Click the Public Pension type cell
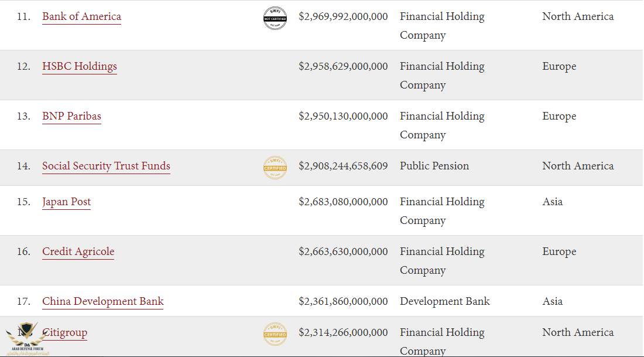 [434, 166]
